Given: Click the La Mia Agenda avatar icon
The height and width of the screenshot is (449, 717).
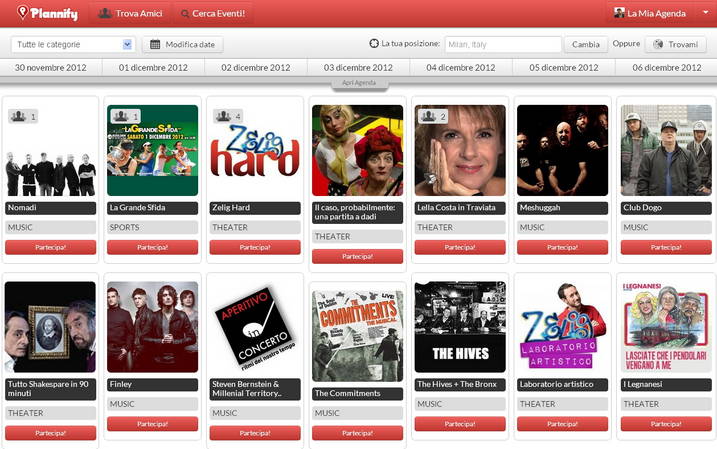Looking at the screenshot, I should [619, 13].
